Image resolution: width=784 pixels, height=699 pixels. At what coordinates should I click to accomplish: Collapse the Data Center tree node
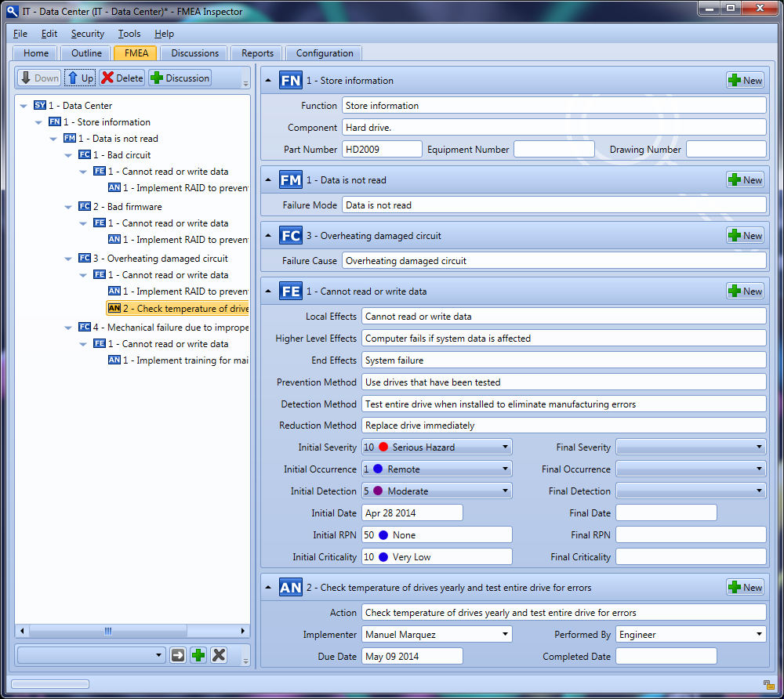point(23,106)
